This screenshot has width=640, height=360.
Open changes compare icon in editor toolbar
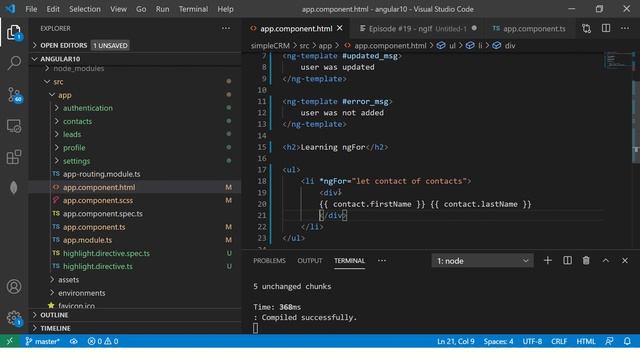click(587, 28)
